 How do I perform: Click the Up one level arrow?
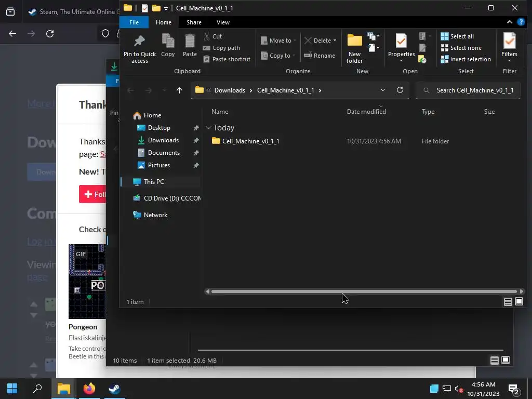pos(179,90)
